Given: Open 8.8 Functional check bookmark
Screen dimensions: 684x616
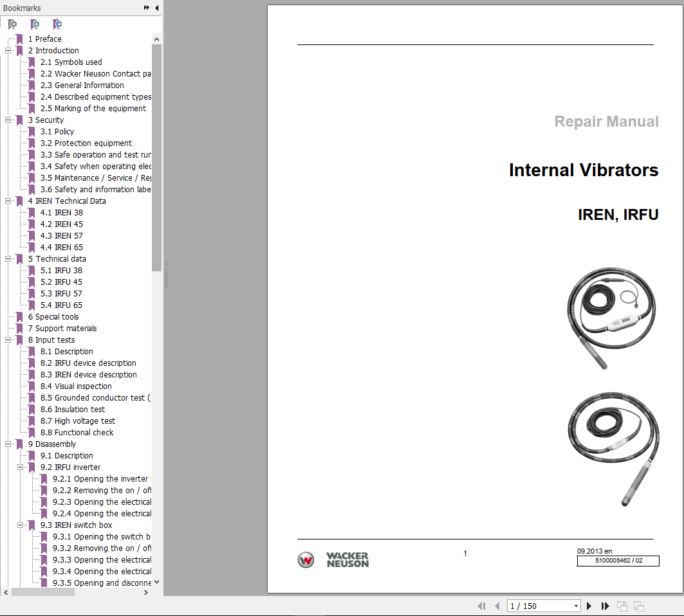Looking at the screenshot, I should 77,433.
